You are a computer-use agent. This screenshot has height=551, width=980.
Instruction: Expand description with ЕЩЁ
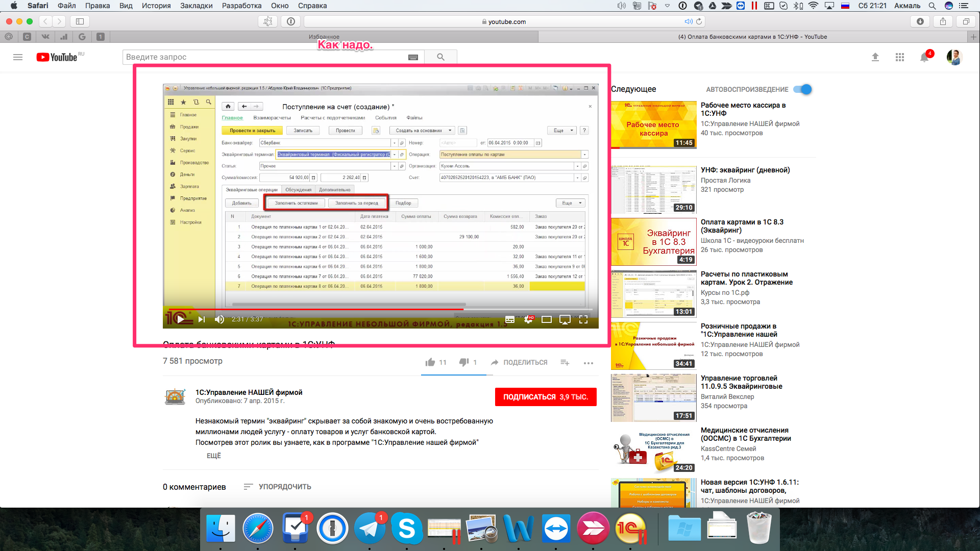pyautogui.click(x=213, y=456)
